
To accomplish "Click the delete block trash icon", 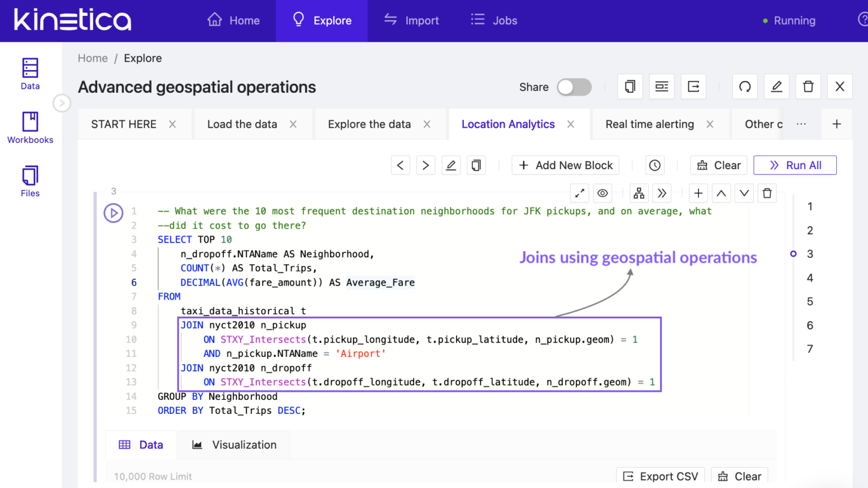I will coord(767,193).
